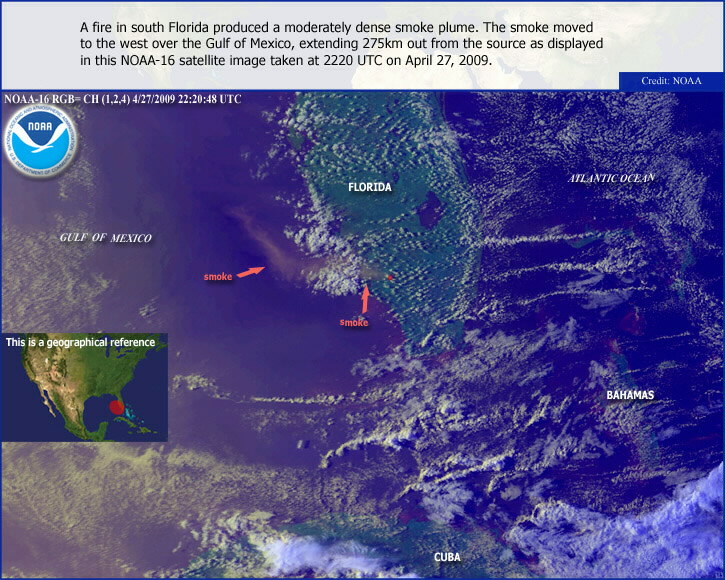Click the BAHAMAS map label
The height and width of the screenshot is (580, 725).
click(x=630, y=395)
